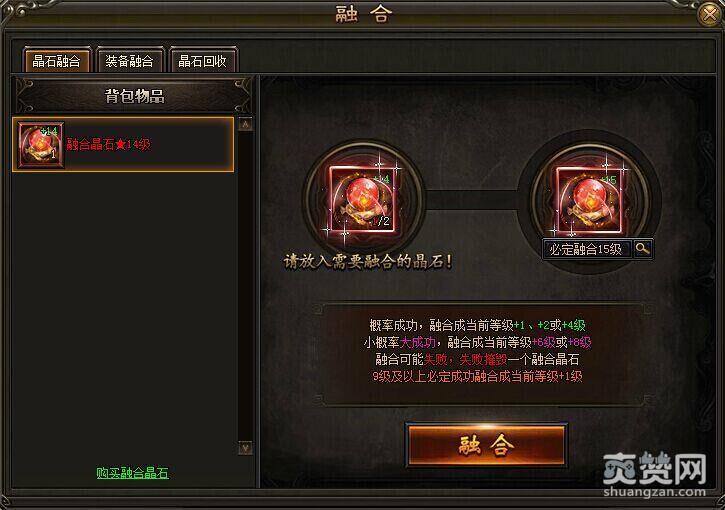Click the 必定融合15级 result label field

[x=586, y=249]
